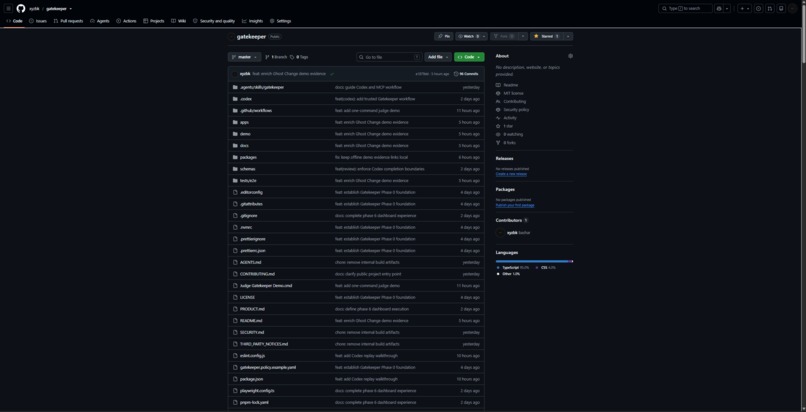Viewport: 806px width, 412px height.
Task: Open the schemas folder
Action: pos(248,169)
